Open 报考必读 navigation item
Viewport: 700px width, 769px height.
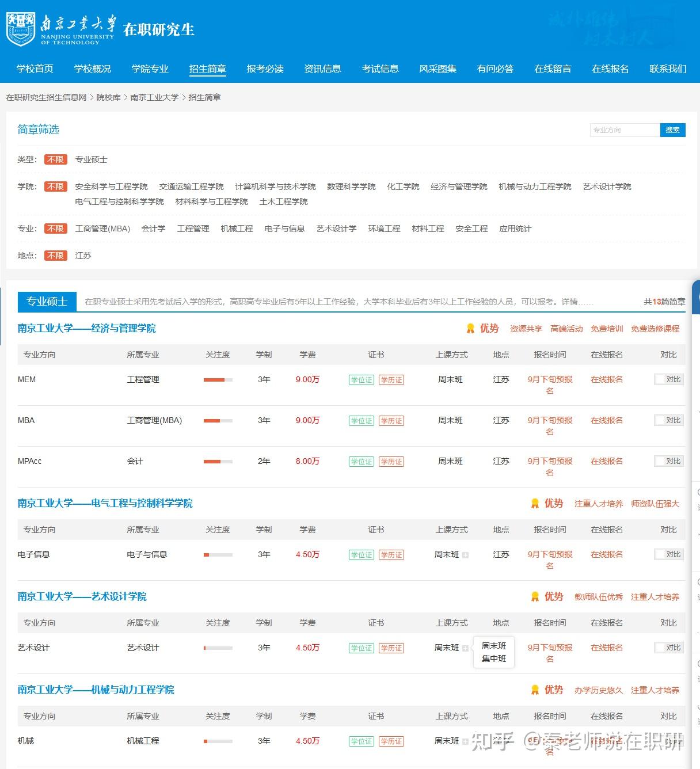point(265,68)
